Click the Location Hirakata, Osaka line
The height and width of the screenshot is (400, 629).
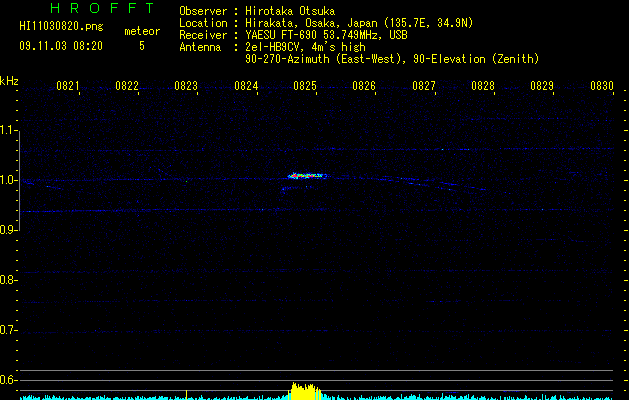pyautogui.click(x=326, y=23)
